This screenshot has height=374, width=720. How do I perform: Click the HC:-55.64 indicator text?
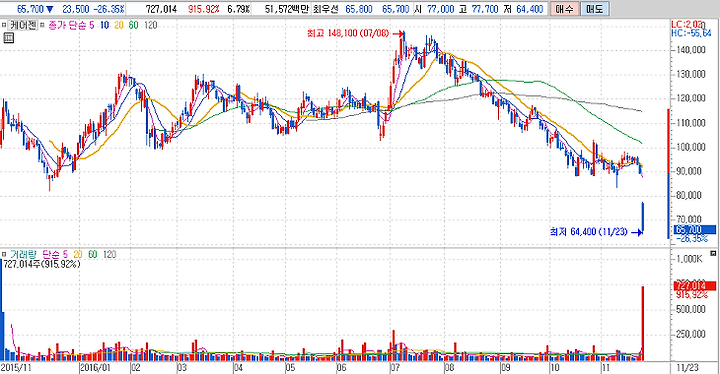point(691,33)
